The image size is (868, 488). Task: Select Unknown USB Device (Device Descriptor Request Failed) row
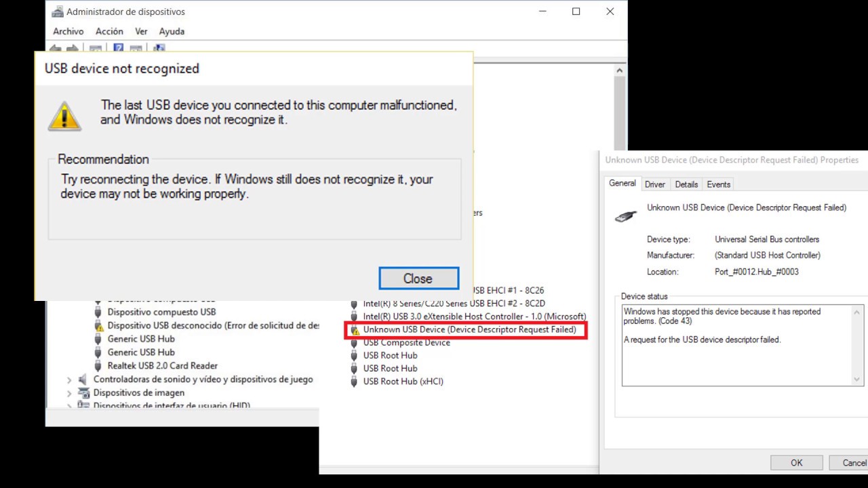469,330
